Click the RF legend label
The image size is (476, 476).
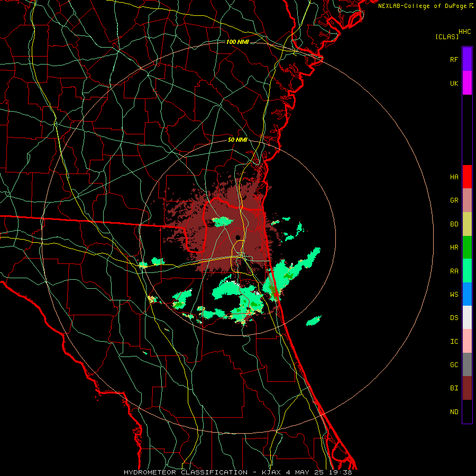coord(454,59)
